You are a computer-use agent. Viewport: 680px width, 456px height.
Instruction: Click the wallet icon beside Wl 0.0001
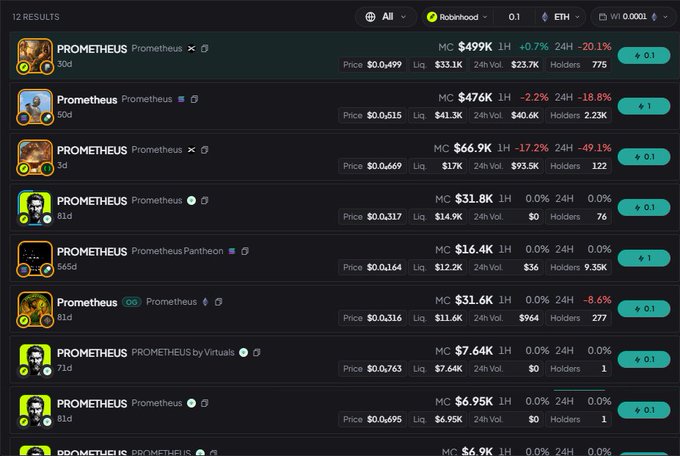[x=603, y=17]
